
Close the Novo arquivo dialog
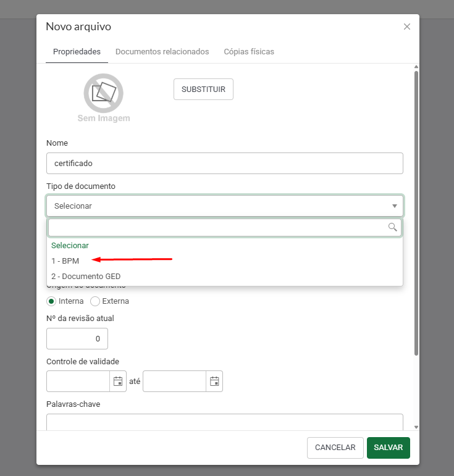[406, 27]
